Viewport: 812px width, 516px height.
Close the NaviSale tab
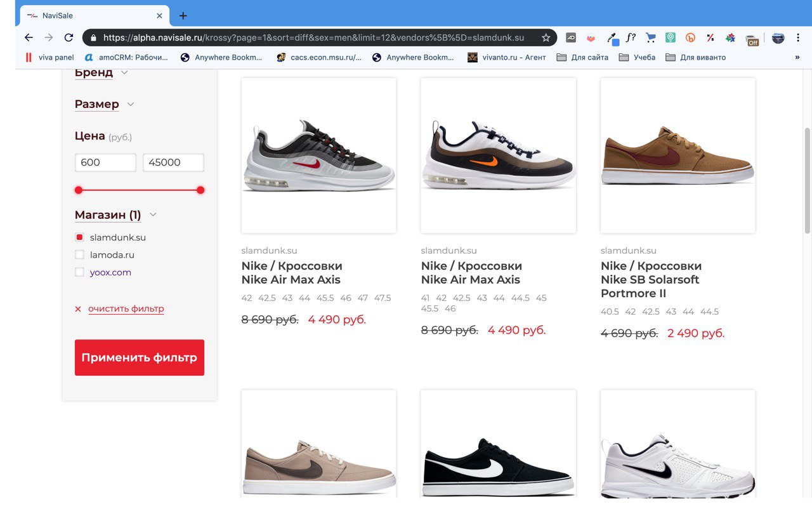159,16
